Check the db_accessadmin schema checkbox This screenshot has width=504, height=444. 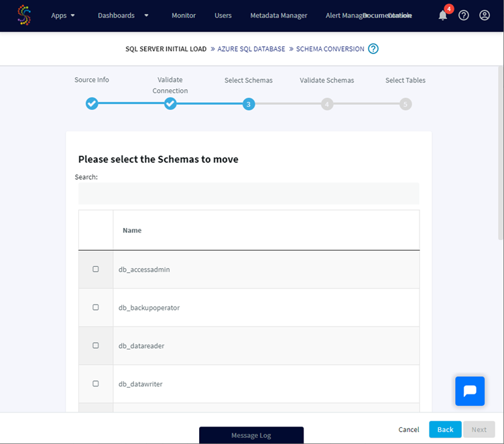coord(95,269)
